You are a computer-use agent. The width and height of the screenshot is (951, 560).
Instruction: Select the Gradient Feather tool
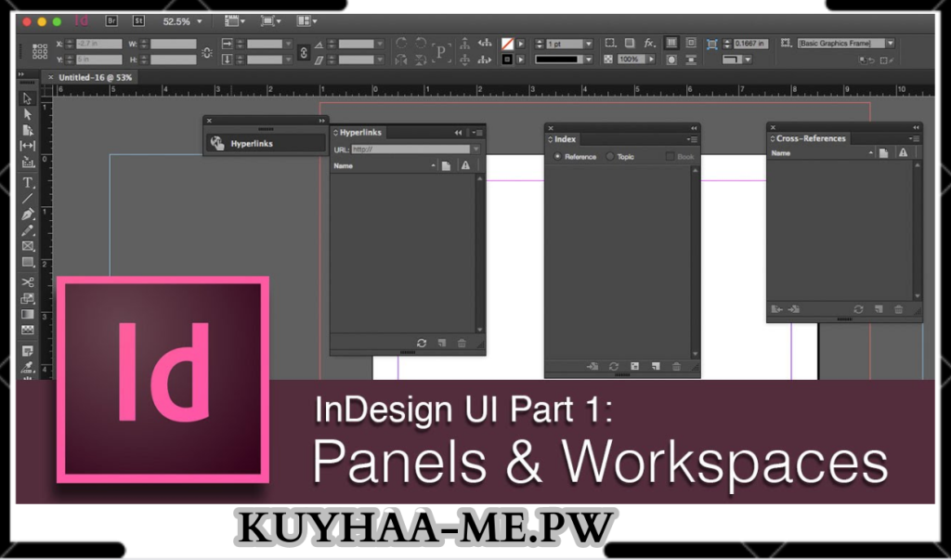27,330
